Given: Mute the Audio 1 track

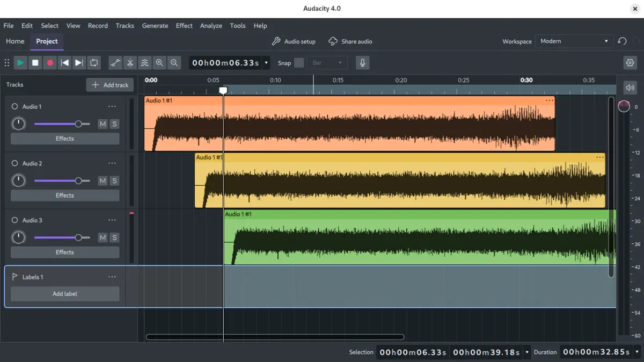Looking at the screenshot, I should point(103,124).
